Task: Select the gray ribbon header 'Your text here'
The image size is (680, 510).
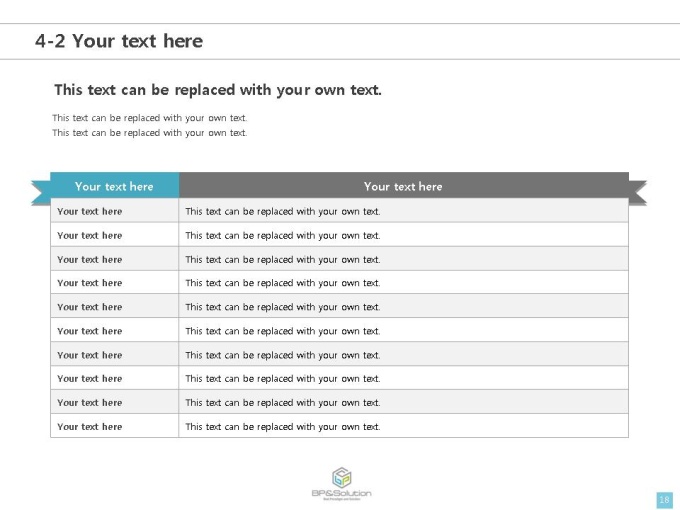Action: pos(403,186)
